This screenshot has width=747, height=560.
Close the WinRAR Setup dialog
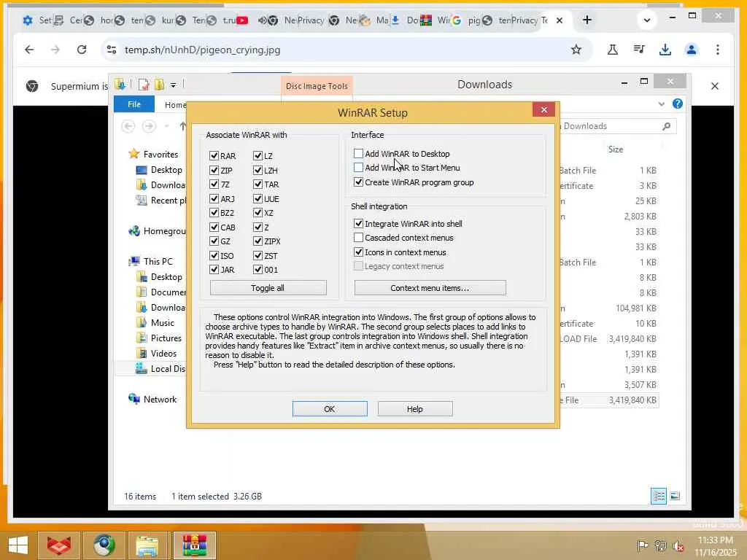click(x=543, y=110)
